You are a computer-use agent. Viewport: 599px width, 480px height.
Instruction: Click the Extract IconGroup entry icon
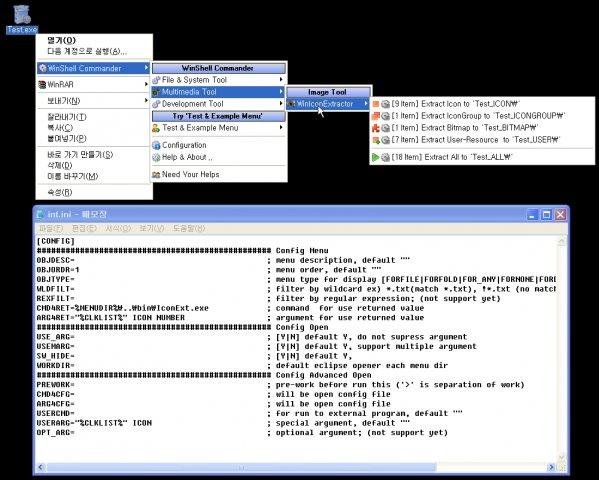tap(376, 116)
